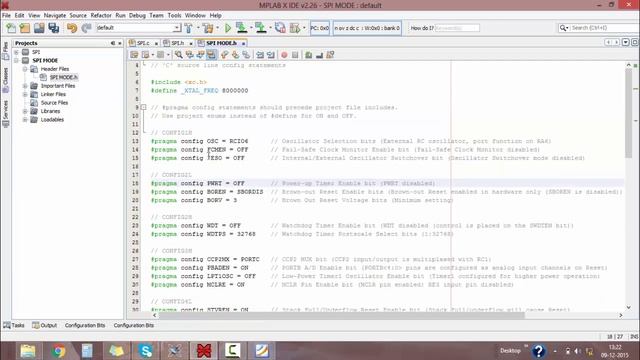Uncomment selected lines icon

point(320,55)
